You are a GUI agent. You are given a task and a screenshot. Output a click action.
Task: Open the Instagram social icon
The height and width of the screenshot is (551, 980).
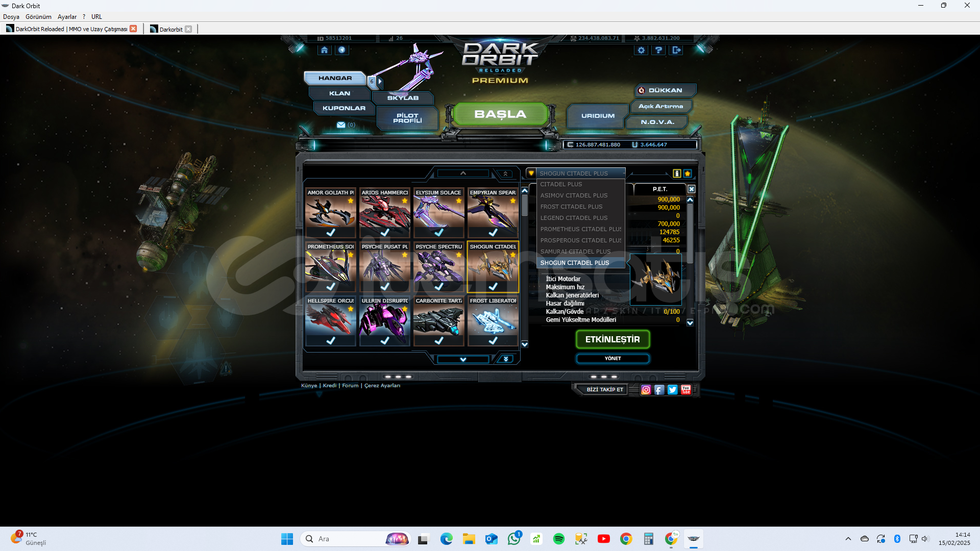point(646,390)
